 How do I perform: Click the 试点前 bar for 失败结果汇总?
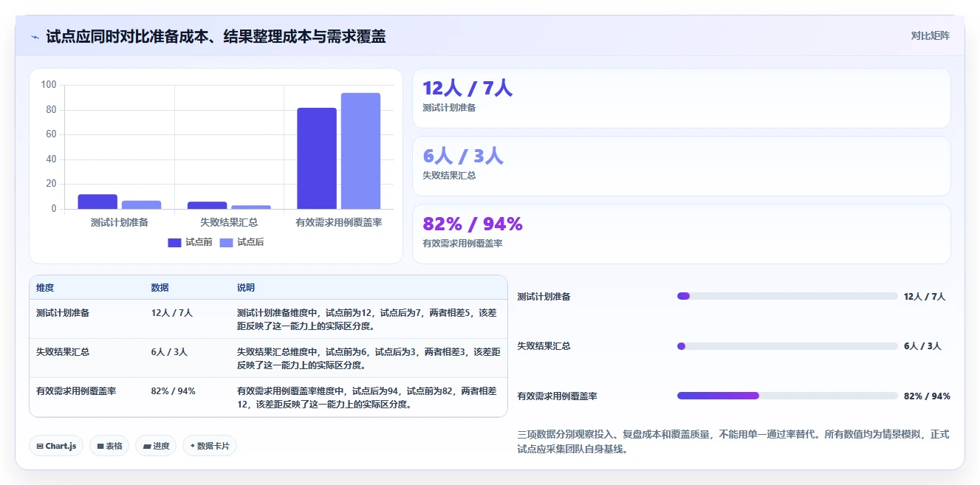pyautogui.click(x=207, y=205)
